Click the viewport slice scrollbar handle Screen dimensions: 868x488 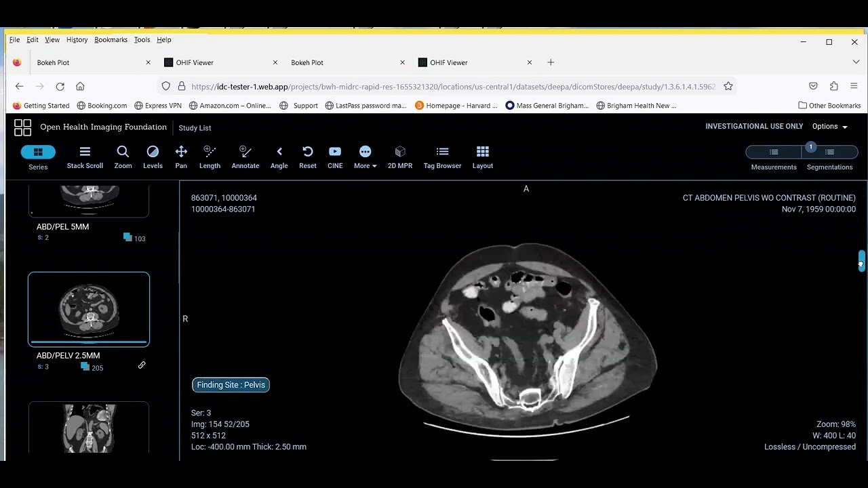(861, 261)
